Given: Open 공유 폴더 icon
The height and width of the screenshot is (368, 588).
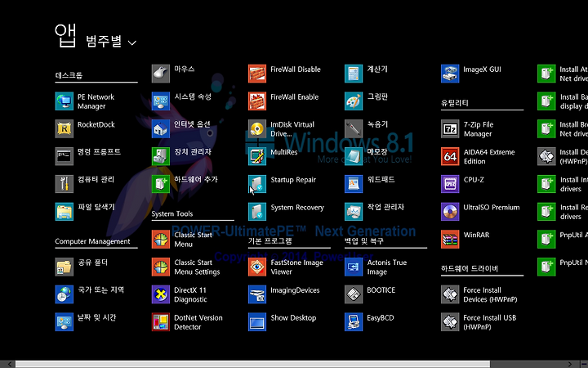Looking at the screenshot, I should [65, 267].
